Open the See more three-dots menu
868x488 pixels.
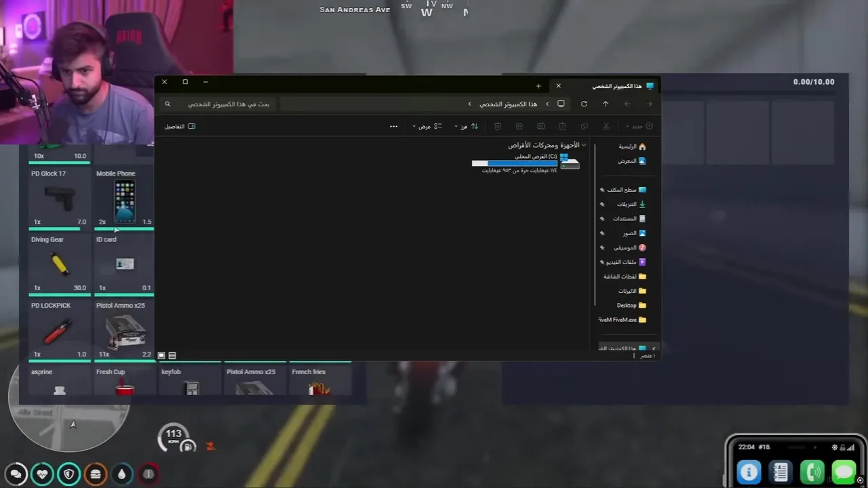click(393, 126)
